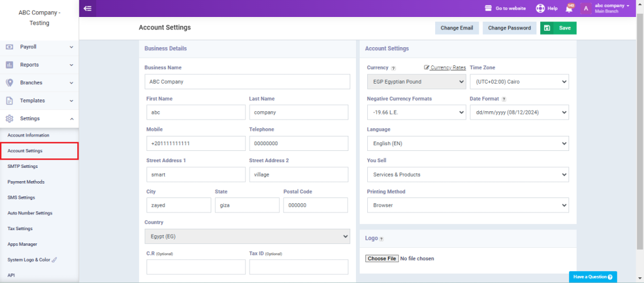Open API settings page

click(11, 275)
